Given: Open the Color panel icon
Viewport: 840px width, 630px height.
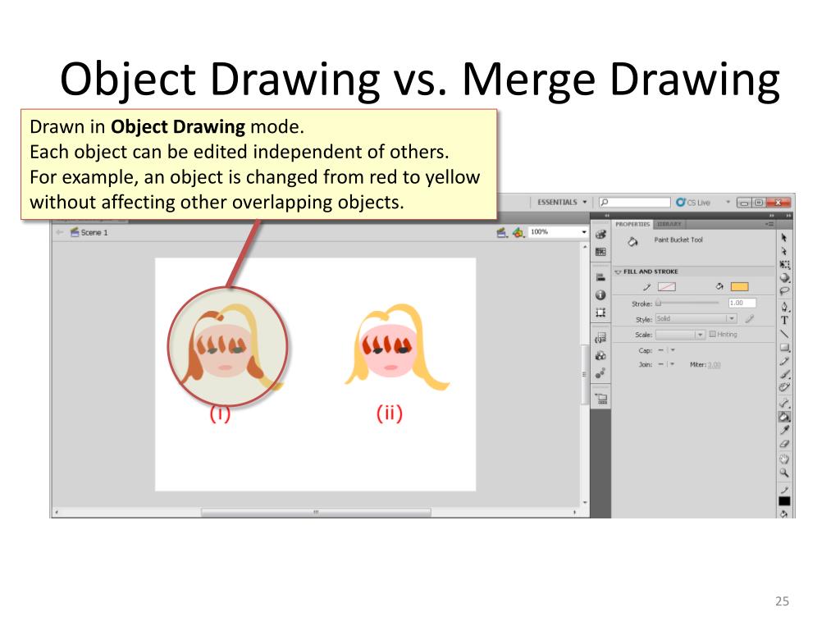Looking at the screenshot, I should [x=600, y=234].
